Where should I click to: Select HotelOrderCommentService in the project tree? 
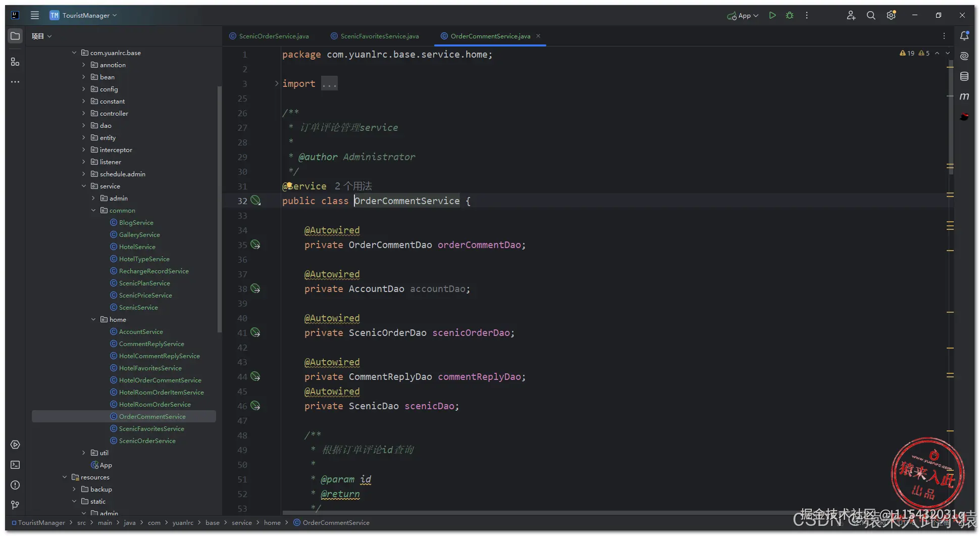coord(160,380)
